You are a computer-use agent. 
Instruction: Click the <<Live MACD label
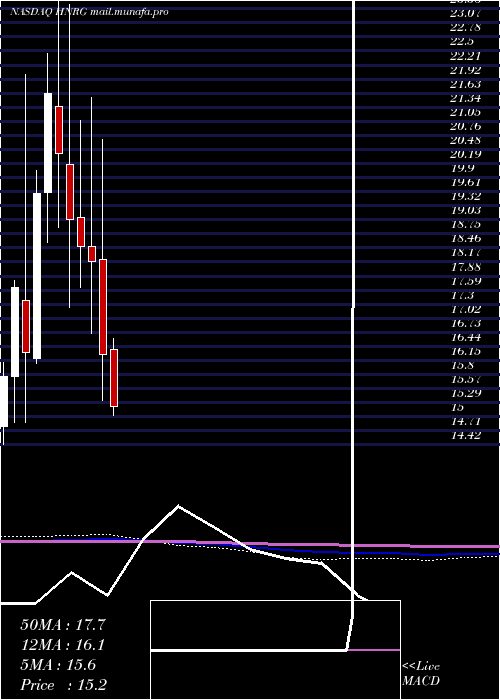[421, 674]
